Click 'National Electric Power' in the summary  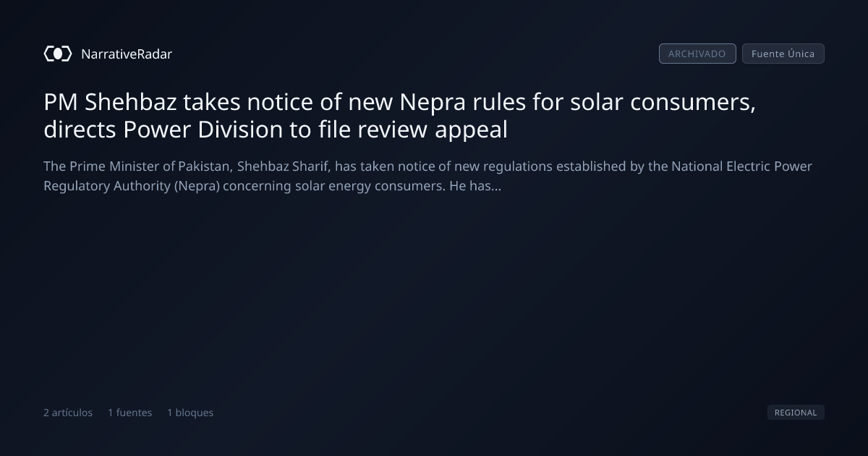pyautogui.click(x=742, y=166)
